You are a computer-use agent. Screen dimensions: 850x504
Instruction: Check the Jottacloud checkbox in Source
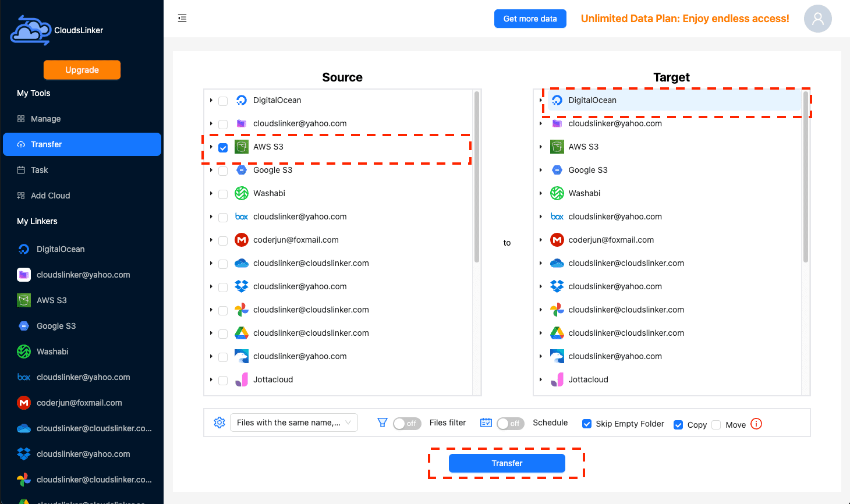223,381
